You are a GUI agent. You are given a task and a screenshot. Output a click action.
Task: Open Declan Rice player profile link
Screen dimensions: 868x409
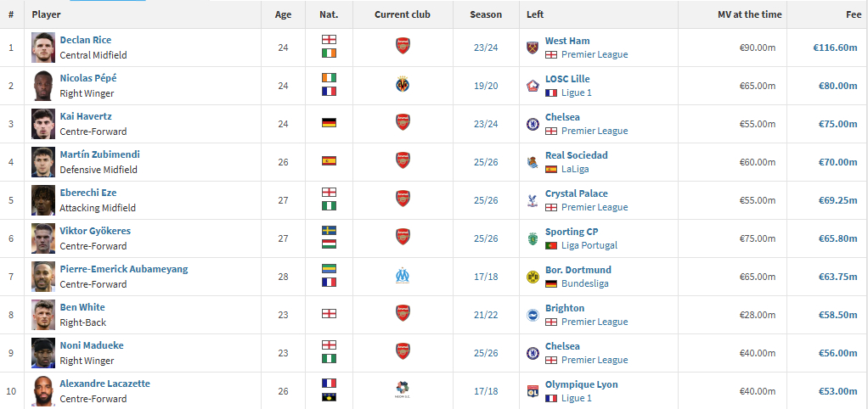point(85,40)
